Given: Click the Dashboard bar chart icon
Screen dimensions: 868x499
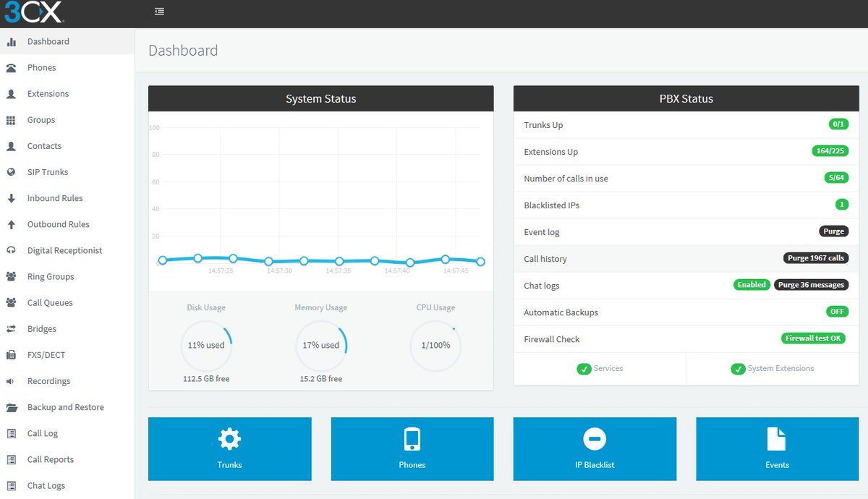Looking at the screenshot, I should click(11, 42).
